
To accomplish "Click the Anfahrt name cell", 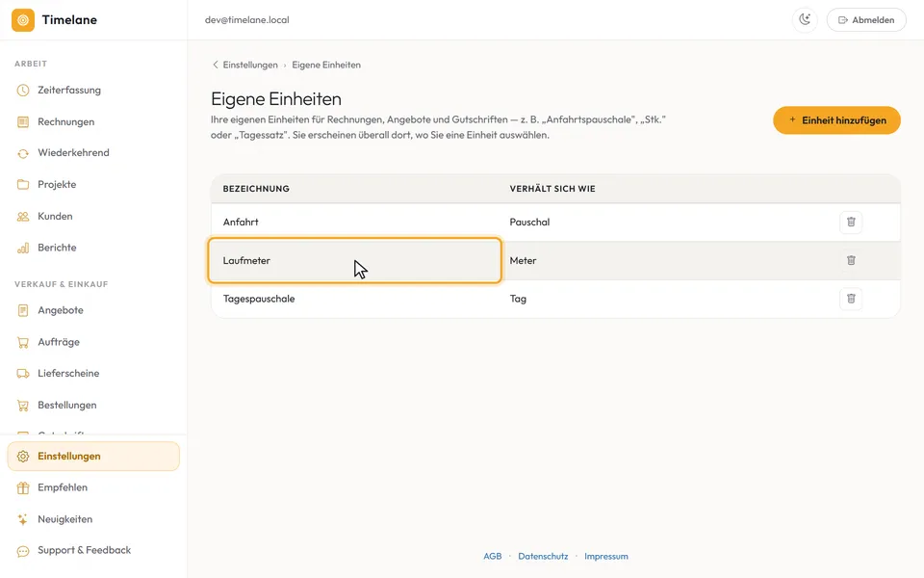I will pyautogui.click(x=355, y=223).
